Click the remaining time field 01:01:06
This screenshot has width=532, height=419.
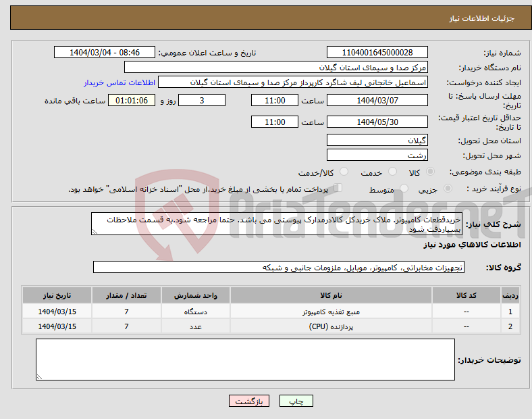tap(132, 100)
